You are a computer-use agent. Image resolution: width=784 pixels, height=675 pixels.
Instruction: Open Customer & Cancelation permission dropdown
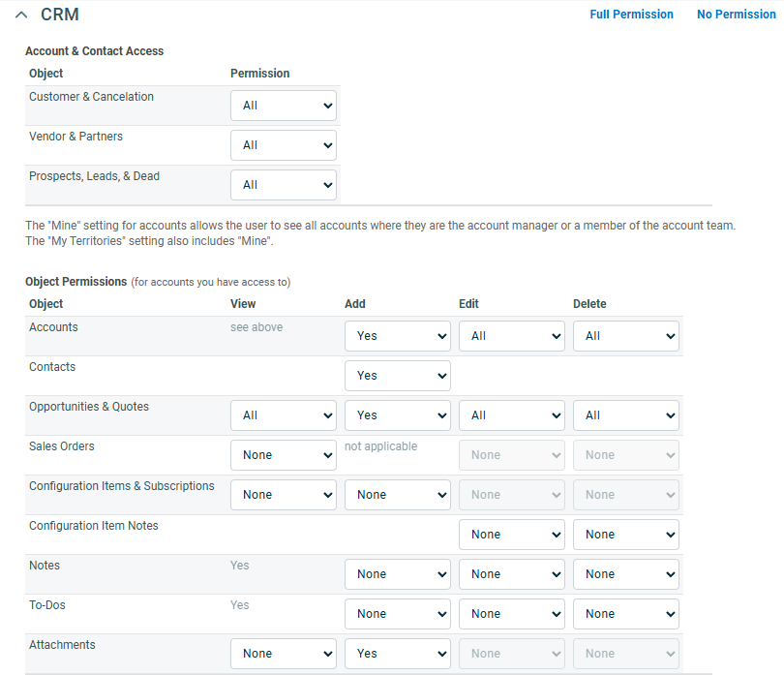pyautogui.click(x=284, y=106)
